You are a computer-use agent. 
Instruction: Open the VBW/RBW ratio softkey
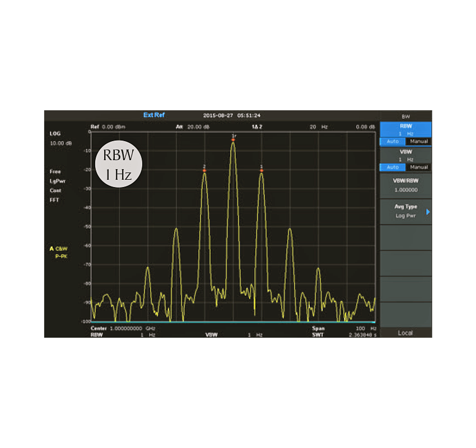click(405, 185)
